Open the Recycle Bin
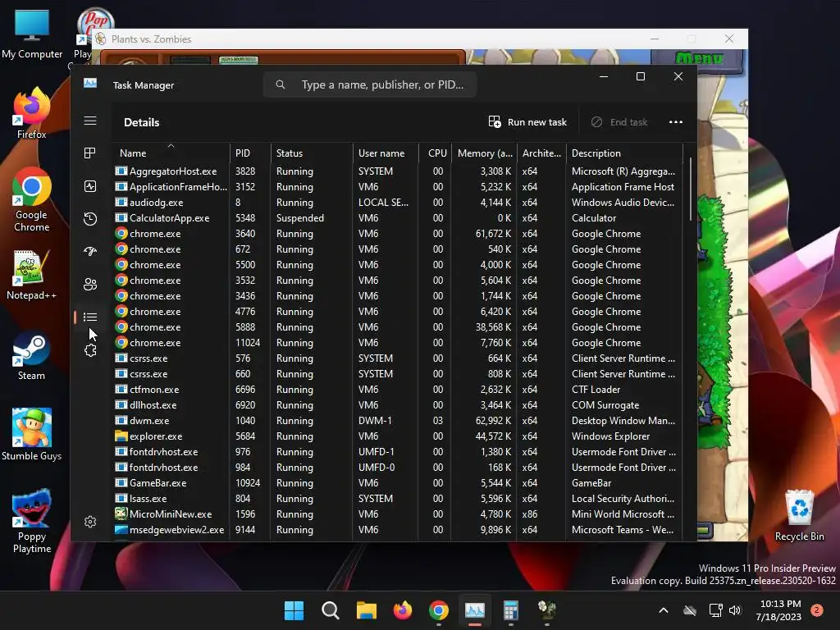Viewport: 840px width, 630px height. 799,515
